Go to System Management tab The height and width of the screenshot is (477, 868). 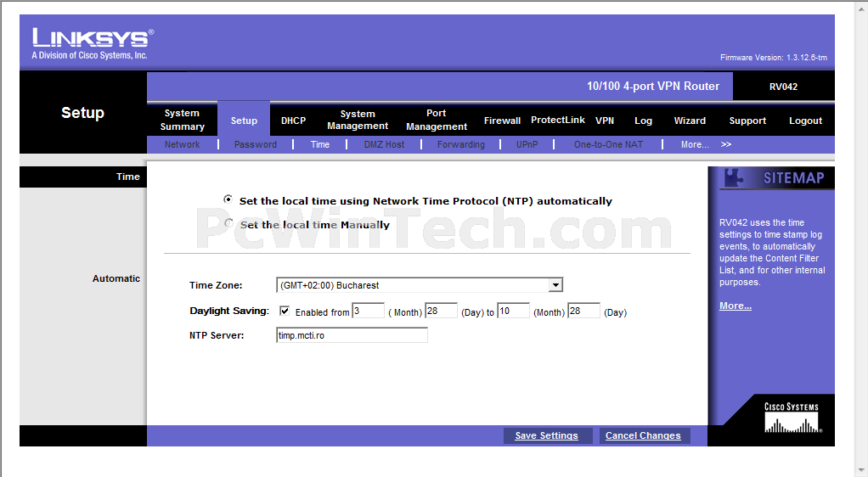[x=358, y=120]
